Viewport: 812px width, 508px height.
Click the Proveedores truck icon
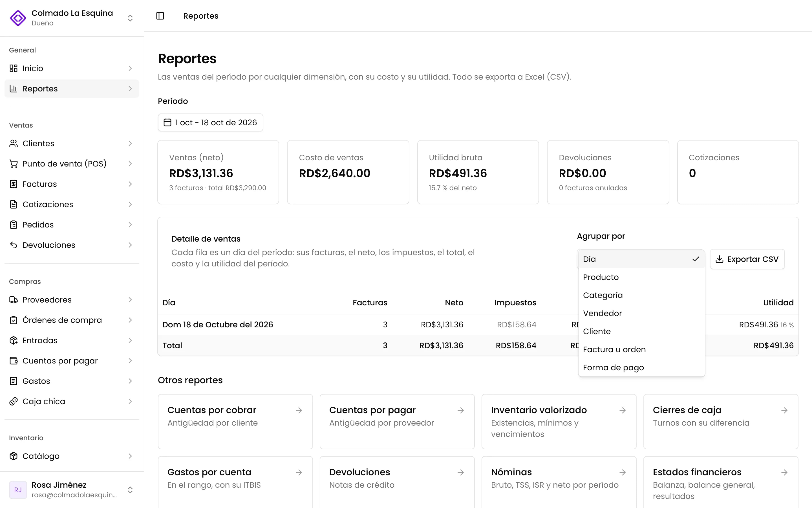pyautogui.click(x=14, y=300)
